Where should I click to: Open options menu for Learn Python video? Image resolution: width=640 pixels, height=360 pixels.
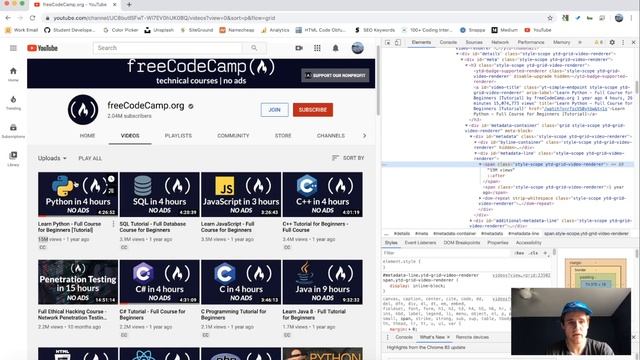pos(113,224)
